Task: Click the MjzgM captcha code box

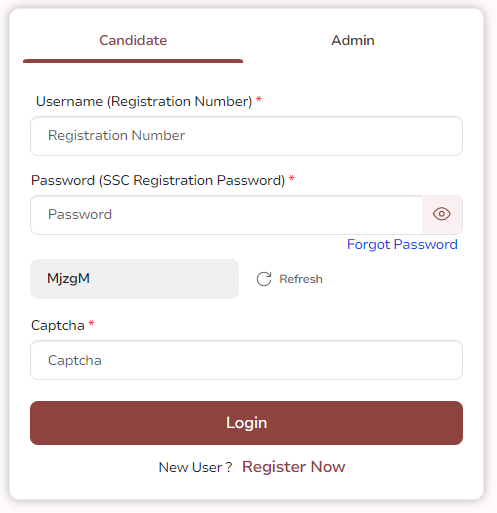Action: 134,279
